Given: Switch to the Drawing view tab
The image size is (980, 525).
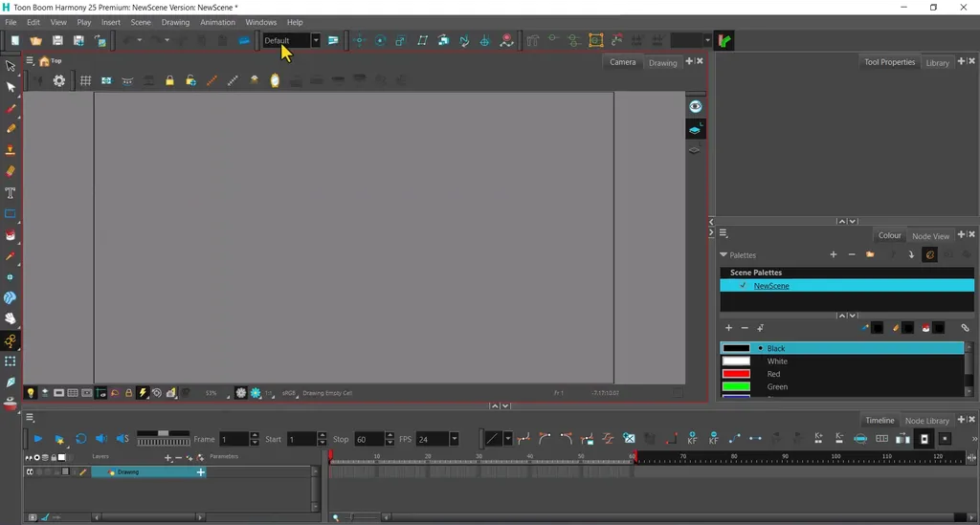Looking at the screenshot, I should click(662, 62).
